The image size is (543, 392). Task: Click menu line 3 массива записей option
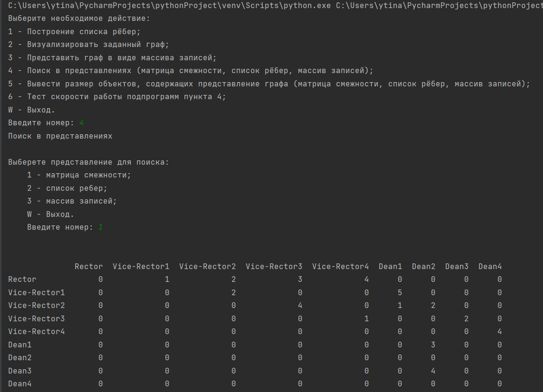112,58
